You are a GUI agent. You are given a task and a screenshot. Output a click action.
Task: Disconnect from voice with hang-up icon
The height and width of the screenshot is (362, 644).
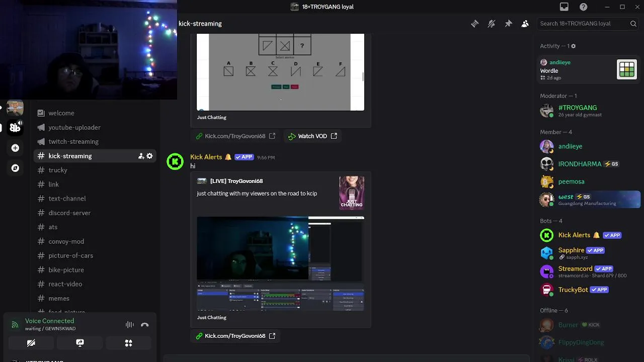145,325
